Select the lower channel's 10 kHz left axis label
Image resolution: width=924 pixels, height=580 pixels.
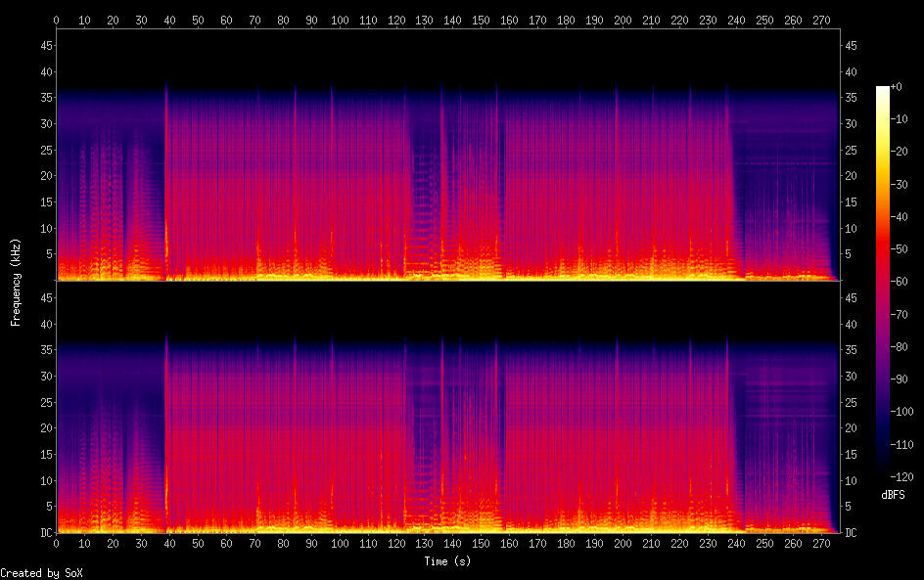pyautogui.click(x=44, y=480)
